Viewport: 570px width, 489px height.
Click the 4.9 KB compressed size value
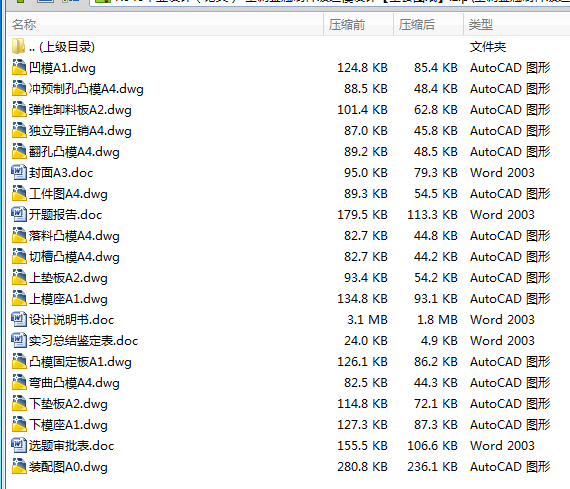coord(439,341)
